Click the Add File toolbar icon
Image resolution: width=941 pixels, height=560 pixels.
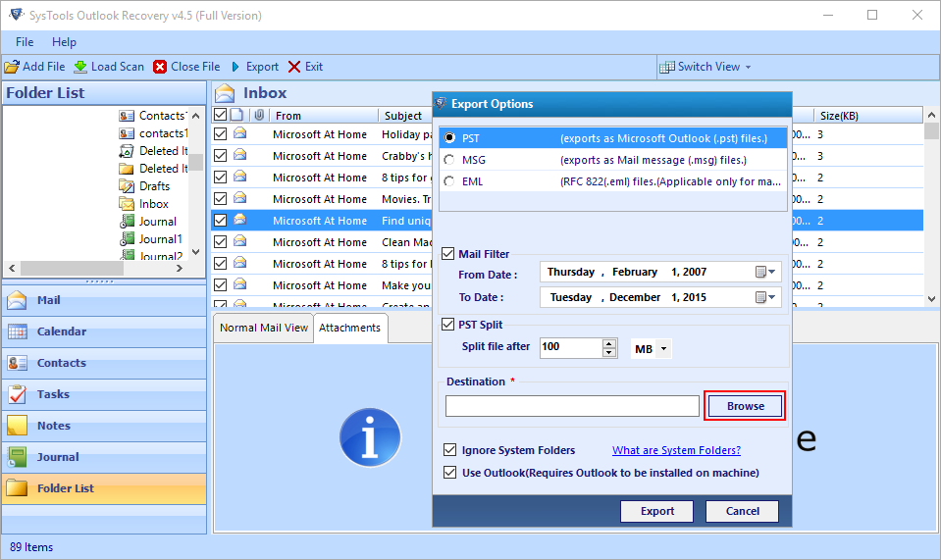click(x=12, y=67)
